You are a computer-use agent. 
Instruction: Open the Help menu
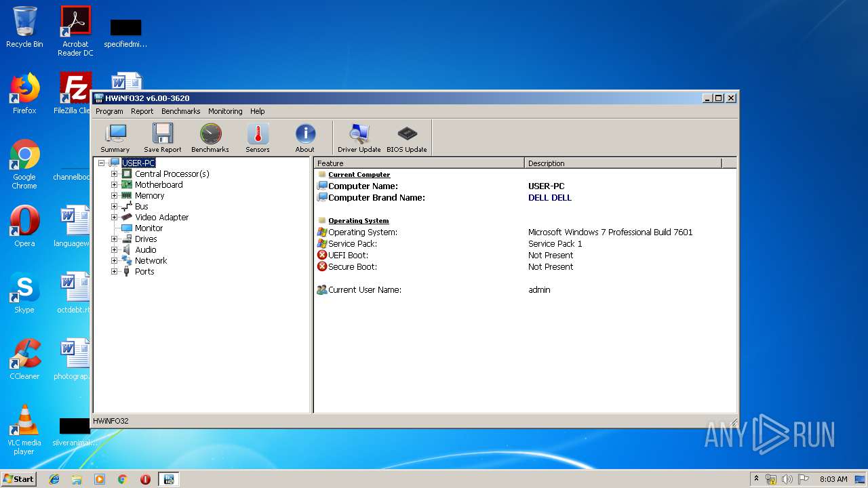(257, 111)
